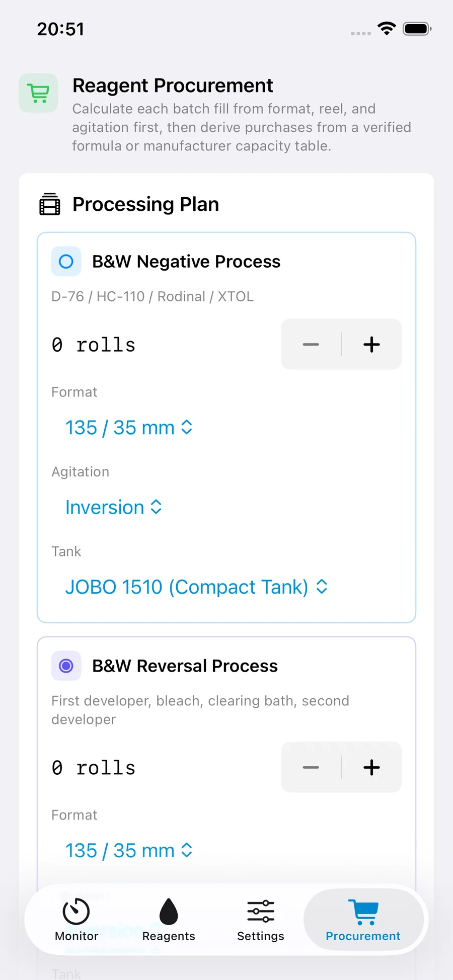The image size is (453, 980).
Task: Open the Inversion agitation dropdown
Action: pos(114,508)
